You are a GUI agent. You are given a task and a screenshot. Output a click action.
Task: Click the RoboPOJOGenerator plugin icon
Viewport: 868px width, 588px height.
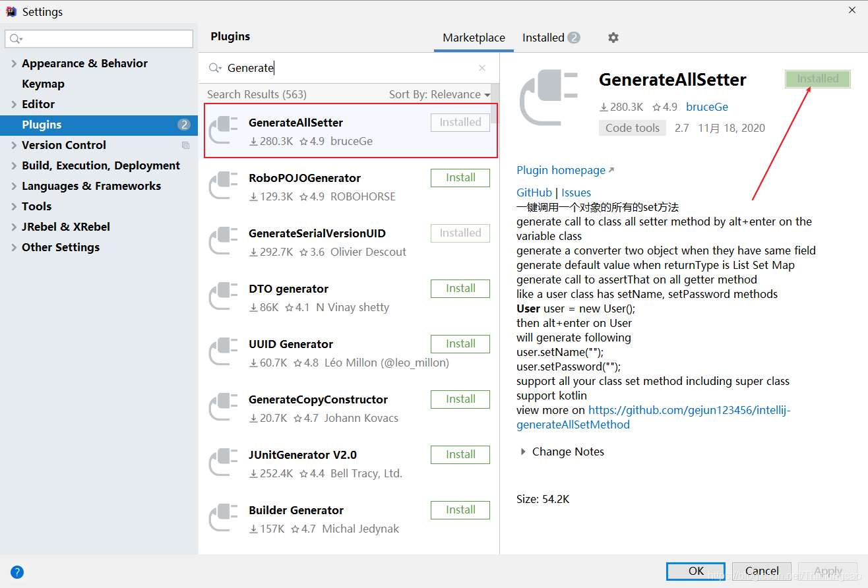223,186
